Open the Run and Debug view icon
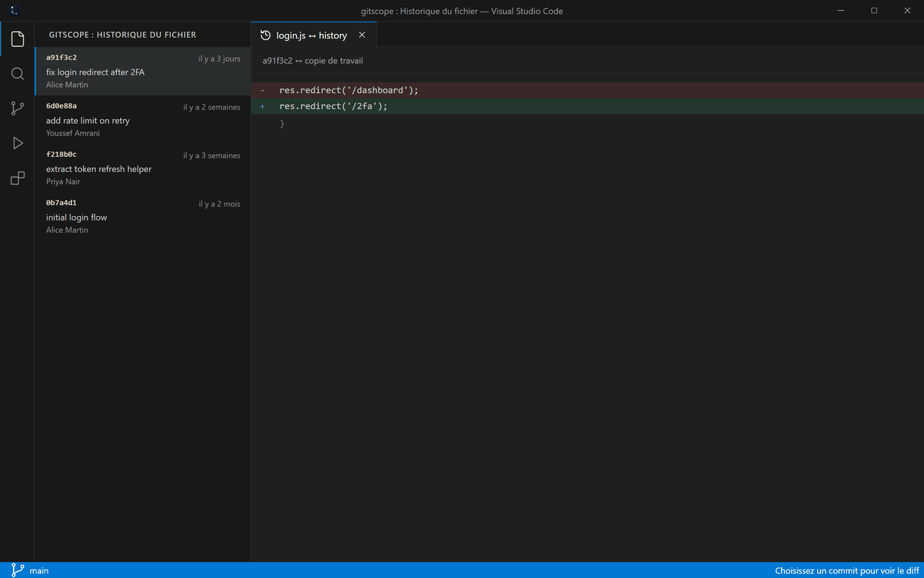The height and width of the screenshot is (578, 924). (17, 143)
